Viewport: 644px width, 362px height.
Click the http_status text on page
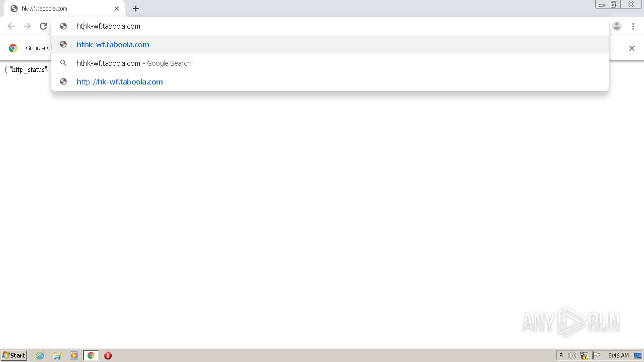pos(27,70)
